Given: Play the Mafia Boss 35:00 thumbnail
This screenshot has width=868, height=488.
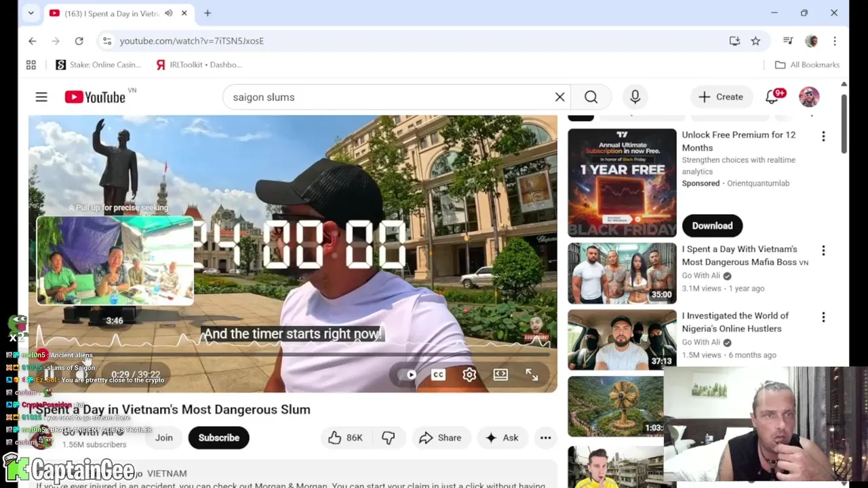Looking at the screenshot, I should pyautogui.click(x=622, y=273).
